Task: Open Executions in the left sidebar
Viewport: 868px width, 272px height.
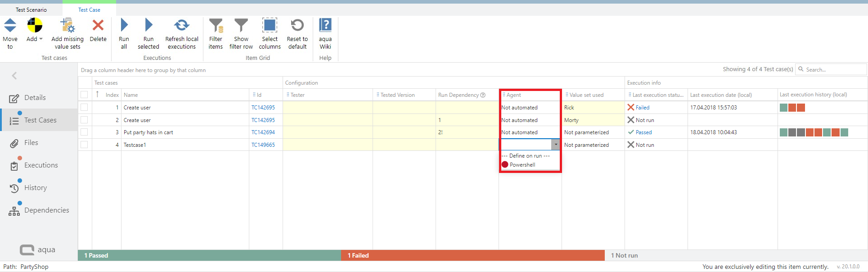Action: tap(41, 165)
